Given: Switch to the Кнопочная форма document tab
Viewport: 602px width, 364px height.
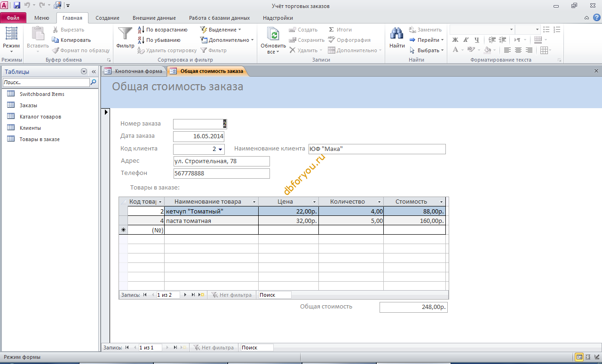Looking at the screenshot, I should click(x=134, y=71).
